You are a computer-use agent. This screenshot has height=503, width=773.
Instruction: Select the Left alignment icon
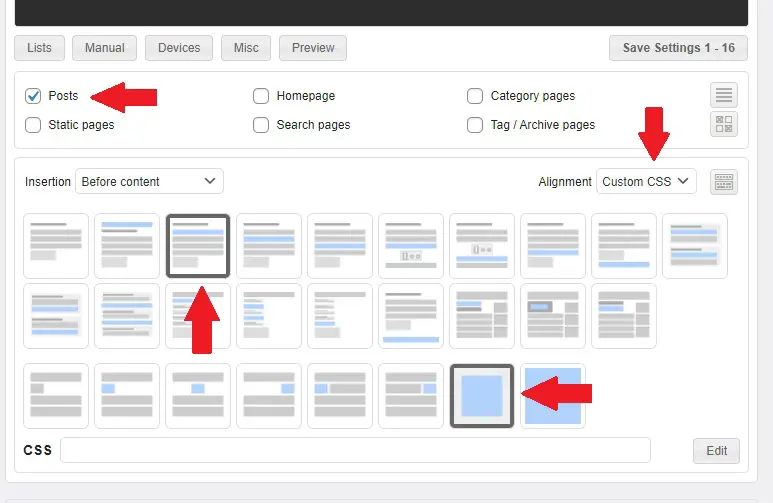tap(127, 395)
